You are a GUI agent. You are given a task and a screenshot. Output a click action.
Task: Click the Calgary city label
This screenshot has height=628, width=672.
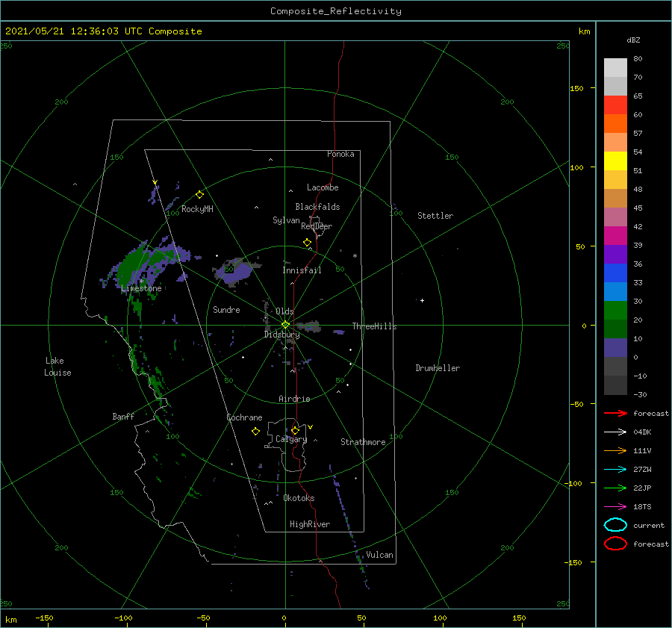(291, 439)
